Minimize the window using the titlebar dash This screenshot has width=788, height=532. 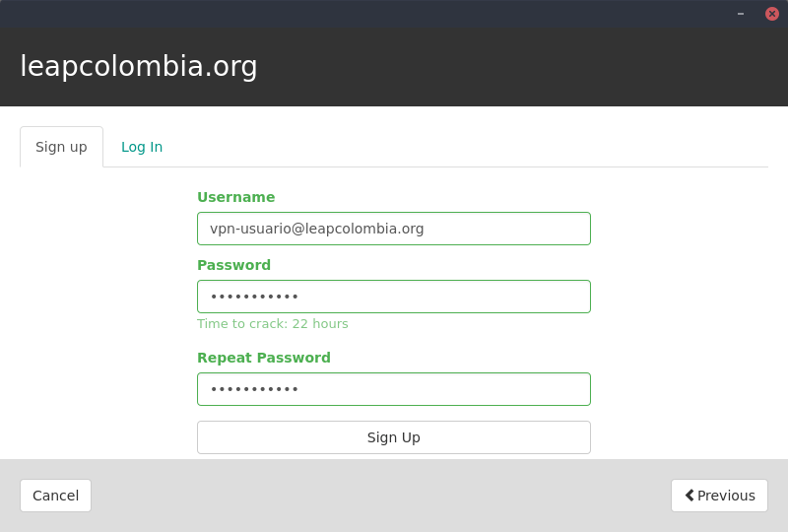pos(741,14)
